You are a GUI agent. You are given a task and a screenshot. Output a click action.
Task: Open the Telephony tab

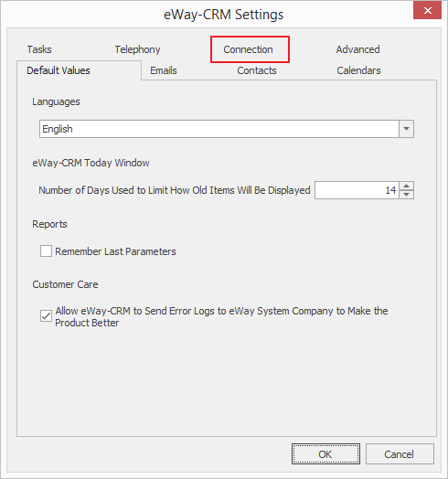(x=137, y=49)
